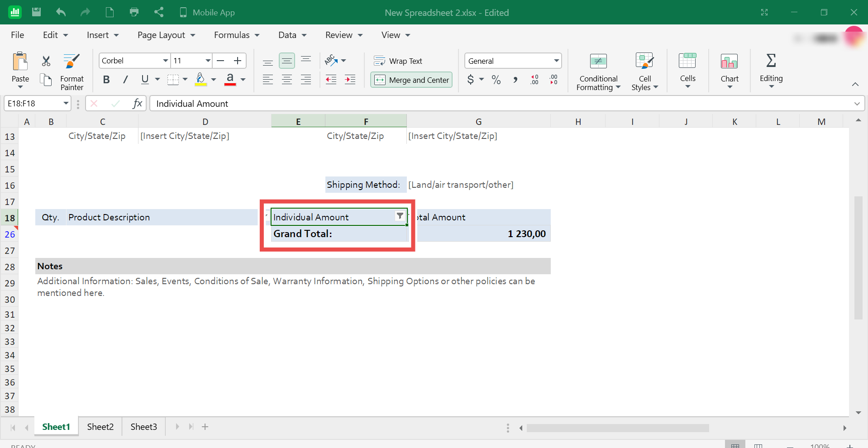Image resolution: width=868 pixels, height=448 pixels.
Task: Apply cell borders icon
Action: click(173, 80)
